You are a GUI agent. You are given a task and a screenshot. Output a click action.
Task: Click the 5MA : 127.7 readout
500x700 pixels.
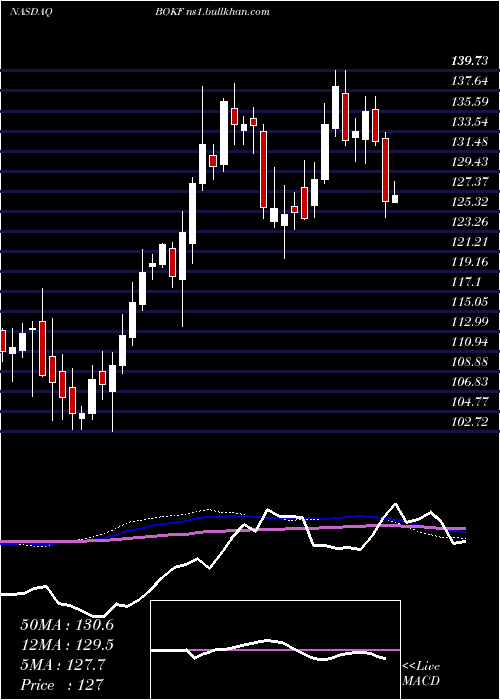click(x=63, y=665)
